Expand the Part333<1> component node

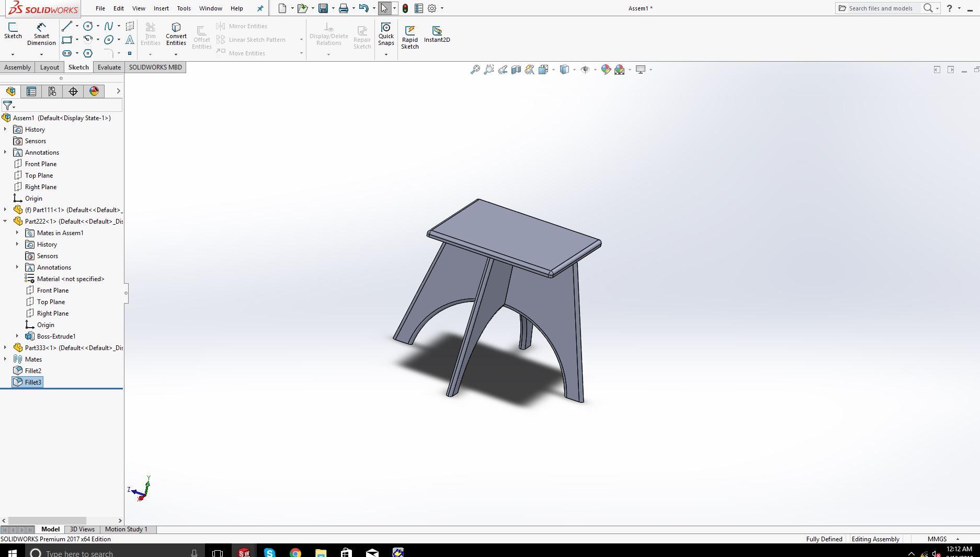(x=5, y=348)
